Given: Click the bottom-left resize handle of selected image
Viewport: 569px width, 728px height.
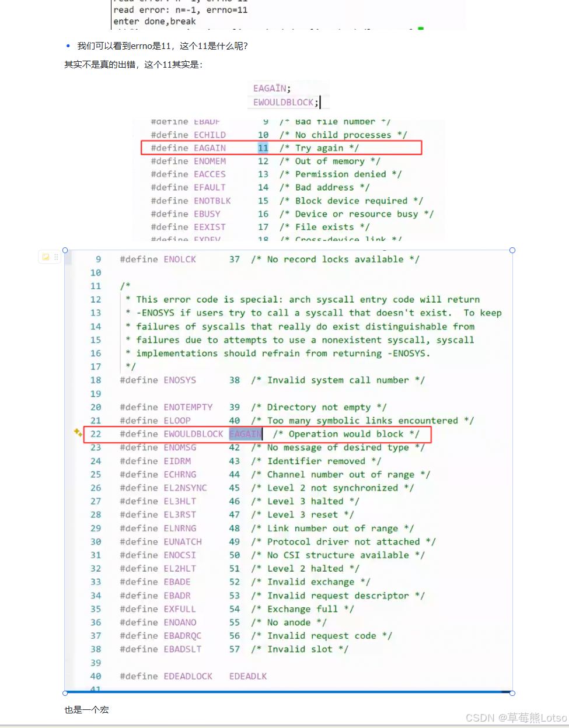Looking at the screenshot, I should (65, 693).
